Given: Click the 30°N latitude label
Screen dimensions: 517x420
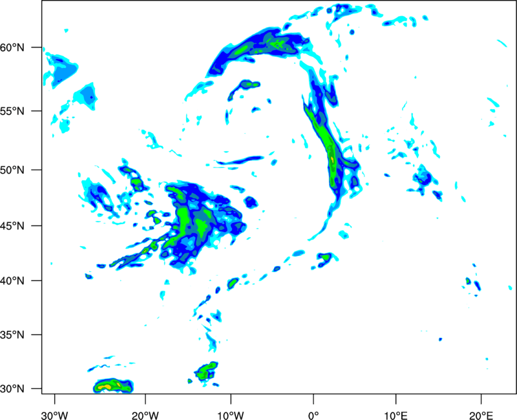Looking at the screenshot, I should pos(12,389).
